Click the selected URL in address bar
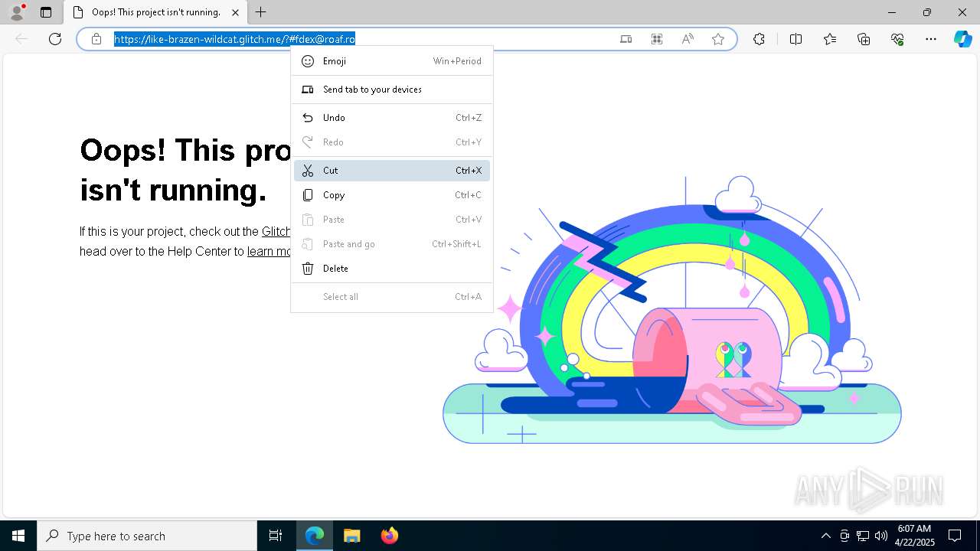This screenshot has height=551, width=980. [x=234, y=39]
